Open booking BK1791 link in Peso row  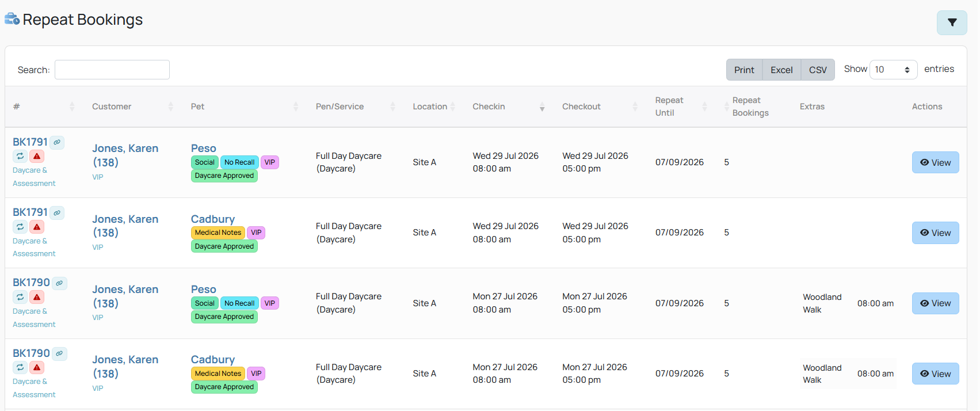click(30, 142)
